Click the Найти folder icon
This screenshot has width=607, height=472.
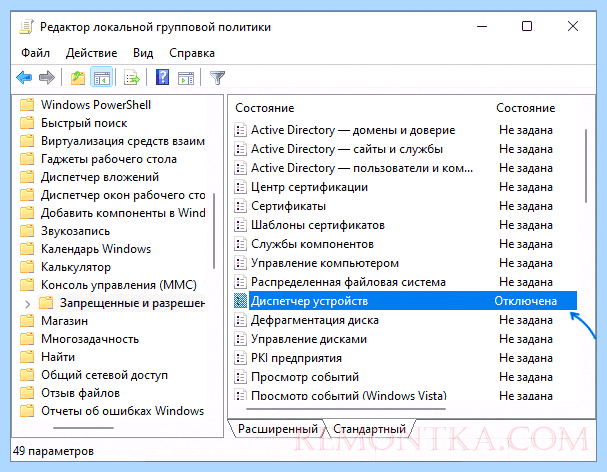(x=27, y=357)
